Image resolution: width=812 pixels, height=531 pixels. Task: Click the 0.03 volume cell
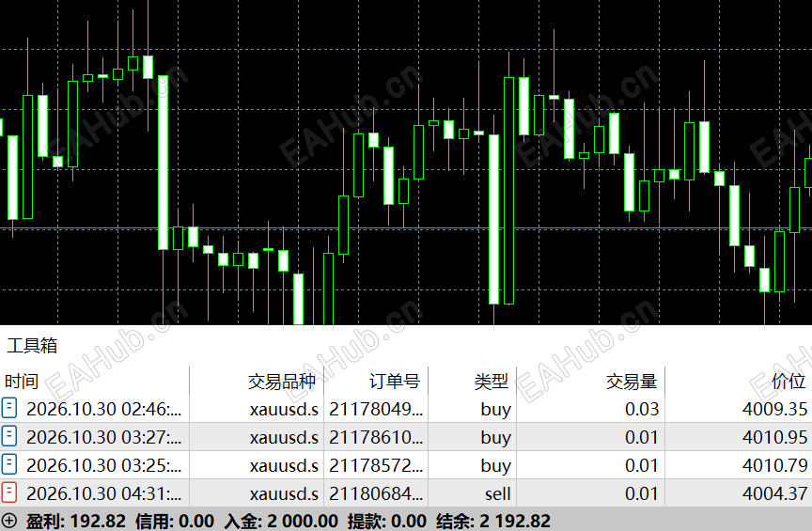[642, 409]
